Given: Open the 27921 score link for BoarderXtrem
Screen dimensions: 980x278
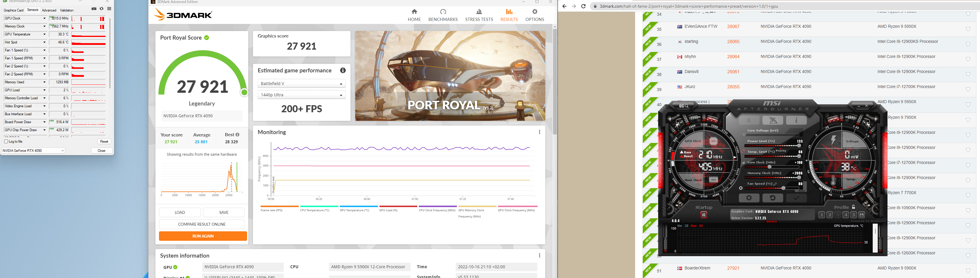Looking at the screenshot, I should 733,268.
